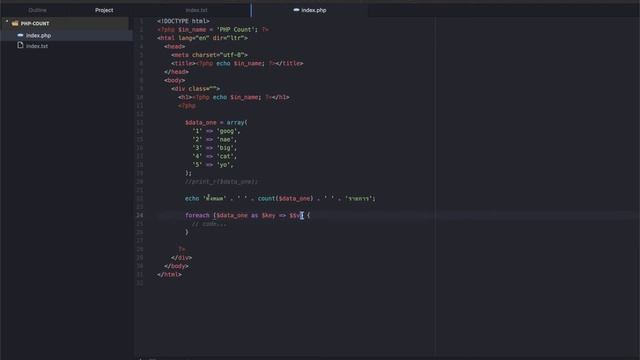
Task: Click the PHP-COUNT folder icon
Action: 15,23
